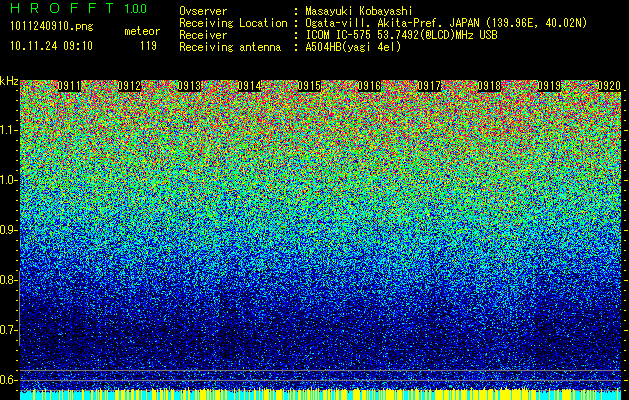Click the meteor count 119
The width and height of the screenshot is (629, 400).
click(x=148, y=46)
